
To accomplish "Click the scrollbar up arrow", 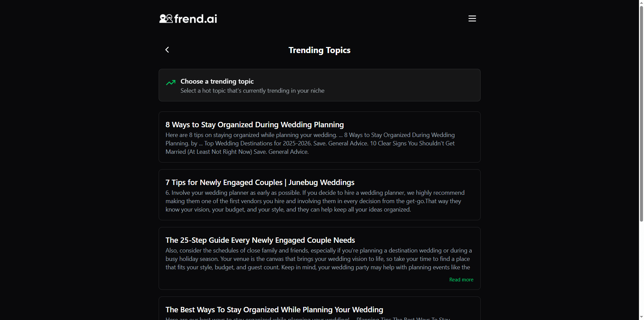I will pos(640,3).
